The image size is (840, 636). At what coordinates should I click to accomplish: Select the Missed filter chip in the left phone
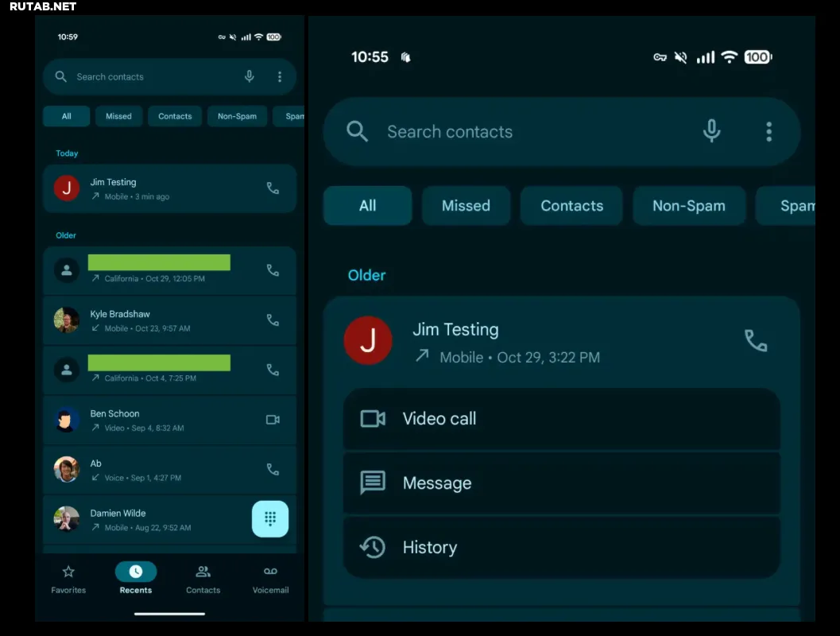tap(118, 116)
